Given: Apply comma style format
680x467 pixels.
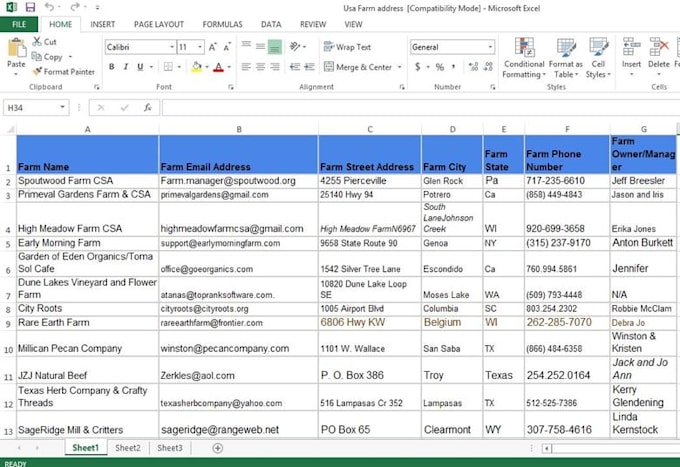Looking at the screenshot, I should click(454, 67).
